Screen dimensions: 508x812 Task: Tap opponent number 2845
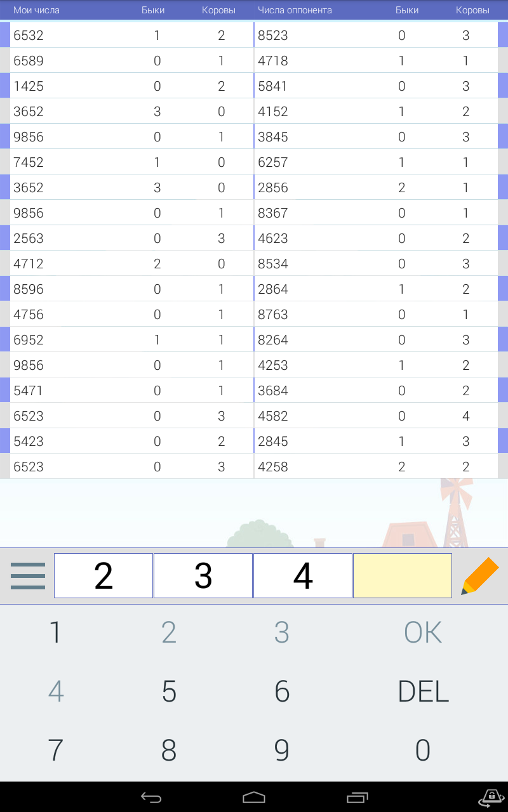[273, 442]
